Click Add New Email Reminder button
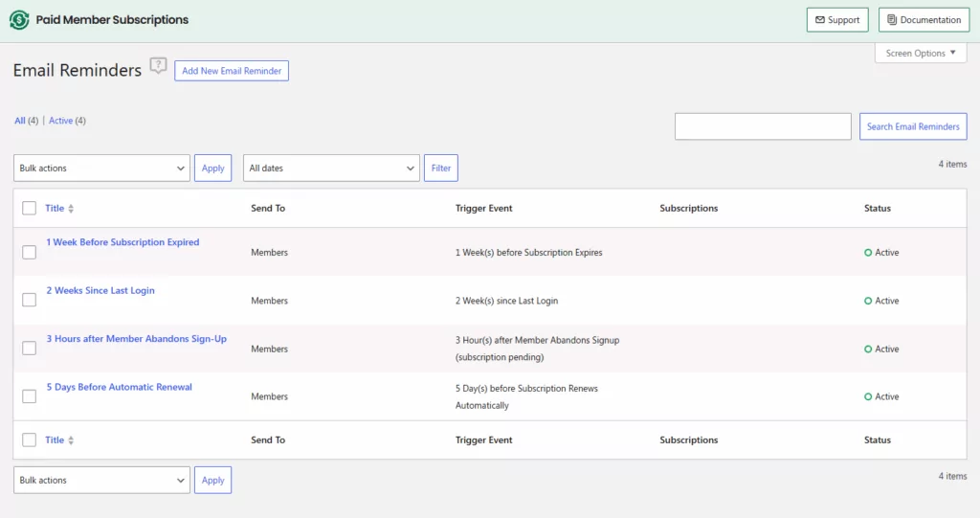Image resolution: width=980 pixels, height=518 pixels. [231, 71]
